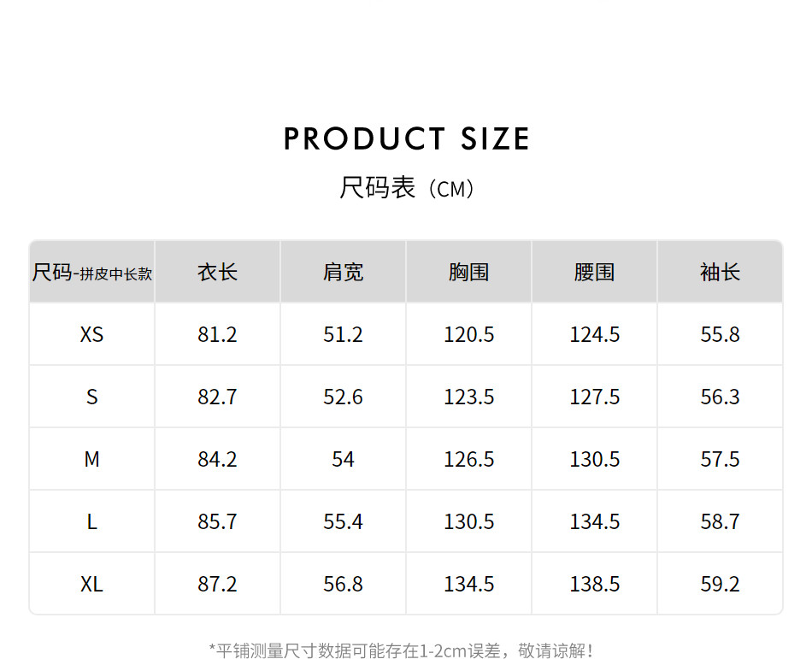812x659 pixels.
Task: Click the L size row label
Action: pos(92,521)
